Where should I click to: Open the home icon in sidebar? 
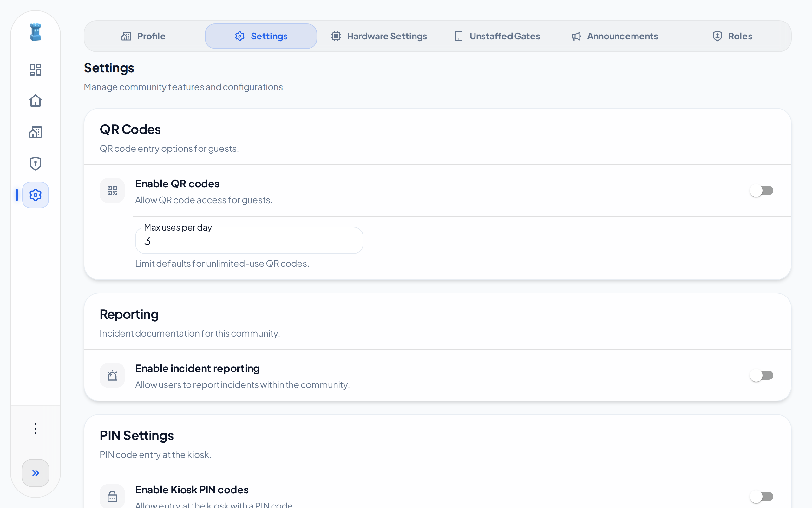(x=36, y=101)
